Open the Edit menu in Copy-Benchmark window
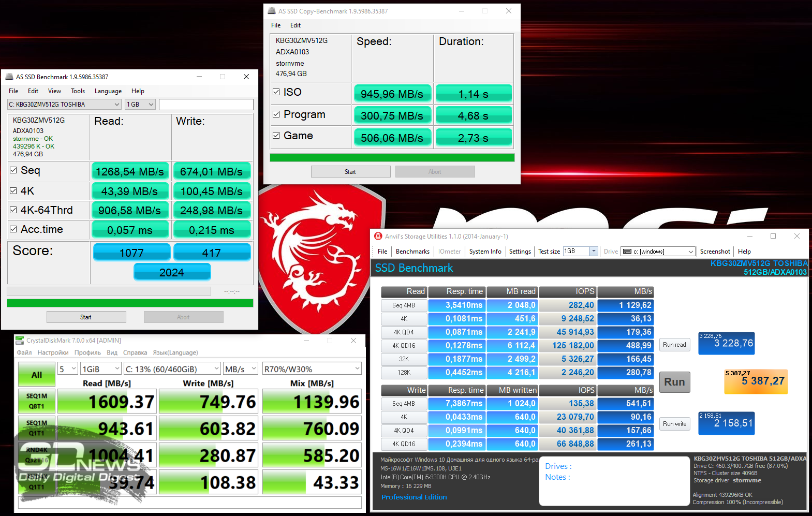 pyautogui.click(x=296, y=25)
